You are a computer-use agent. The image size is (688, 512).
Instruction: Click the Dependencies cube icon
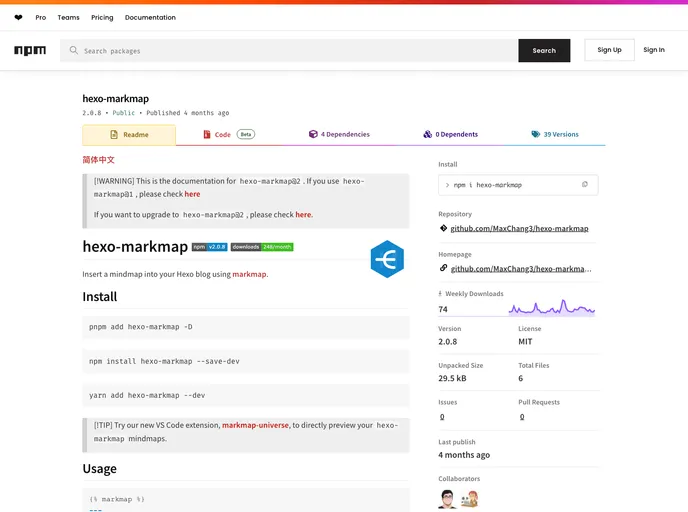pos(313,134)
